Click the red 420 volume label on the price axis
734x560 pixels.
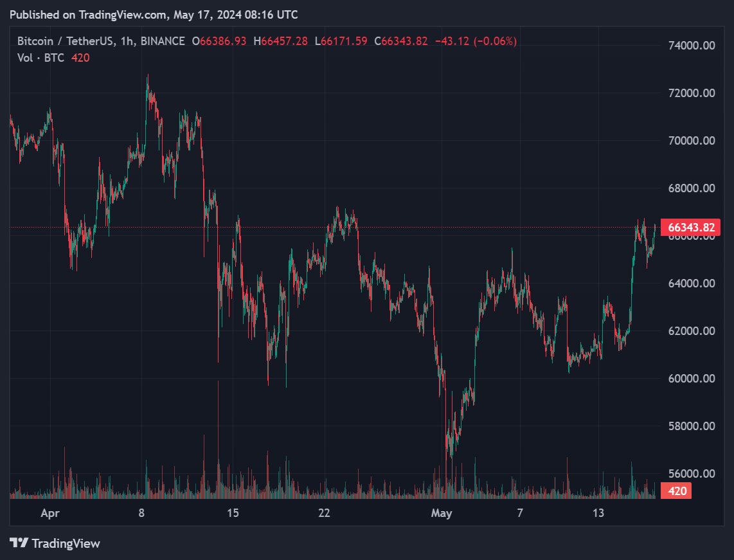[677, 492]
